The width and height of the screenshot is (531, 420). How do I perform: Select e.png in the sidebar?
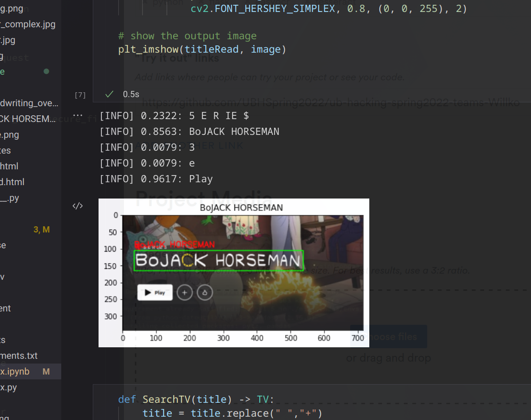[x=11, y=134]
